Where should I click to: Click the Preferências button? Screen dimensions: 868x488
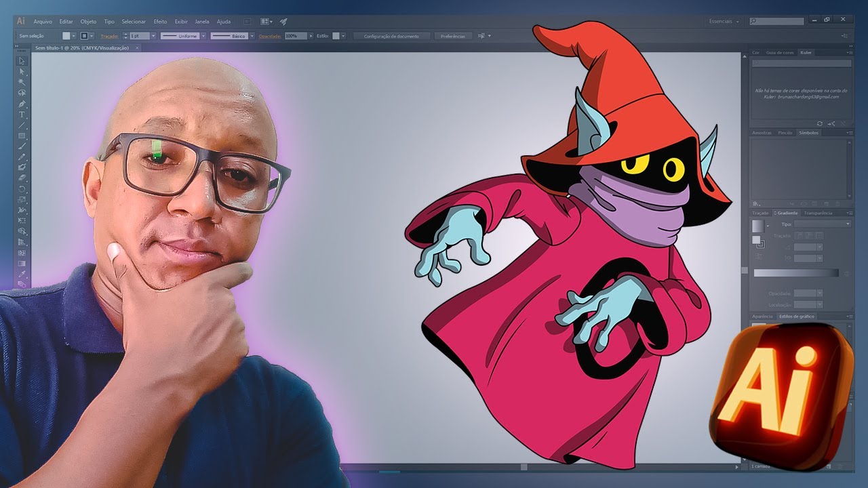tap(453, 36)
